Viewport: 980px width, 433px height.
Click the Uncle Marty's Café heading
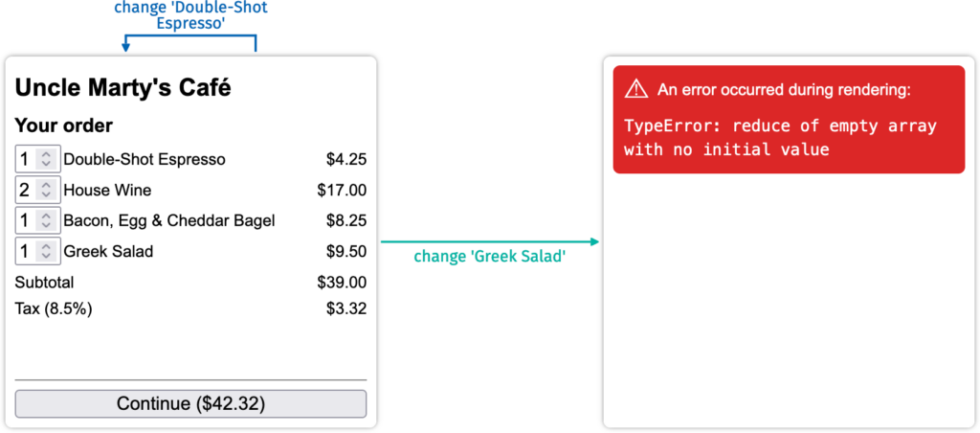(x=123, y=88)
